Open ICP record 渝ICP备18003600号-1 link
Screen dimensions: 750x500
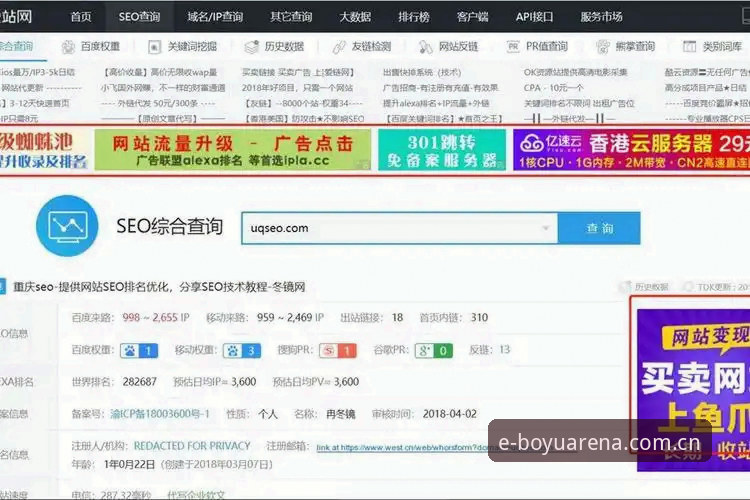[160, 414]
